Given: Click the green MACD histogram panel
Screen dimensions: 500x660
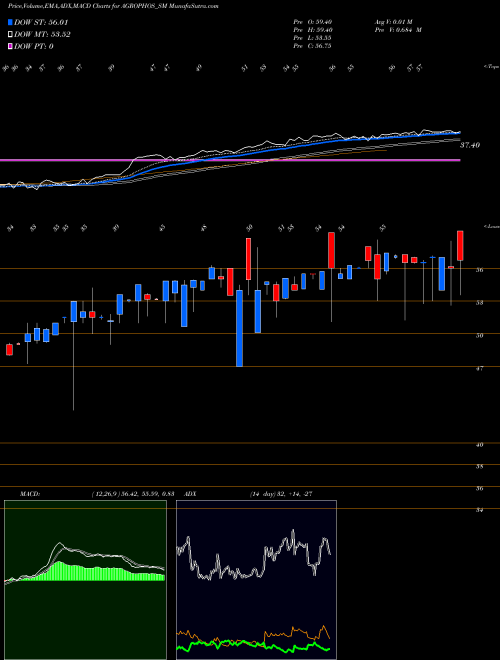Looking at the screenshot, I should click(x=85, y=580).
